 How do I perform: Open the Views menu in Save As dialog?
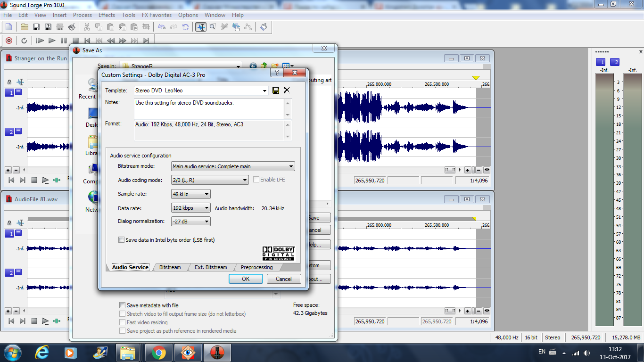288,66
